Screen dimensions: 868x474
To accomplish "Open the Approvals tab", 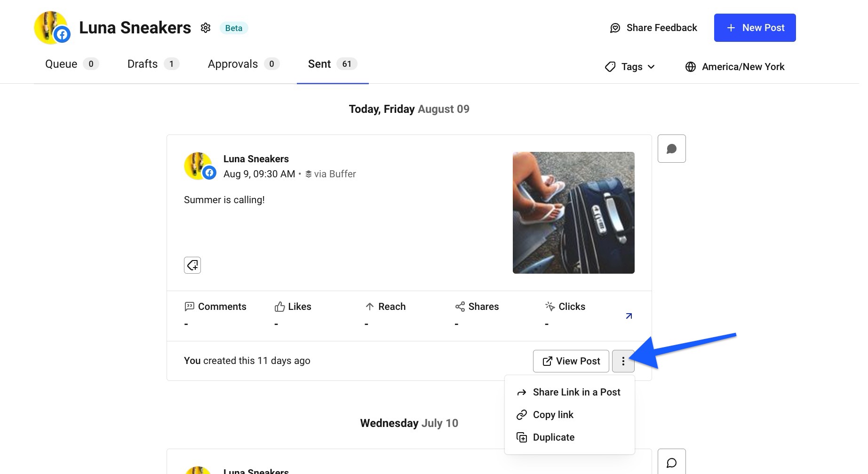I will coord(244,64).
